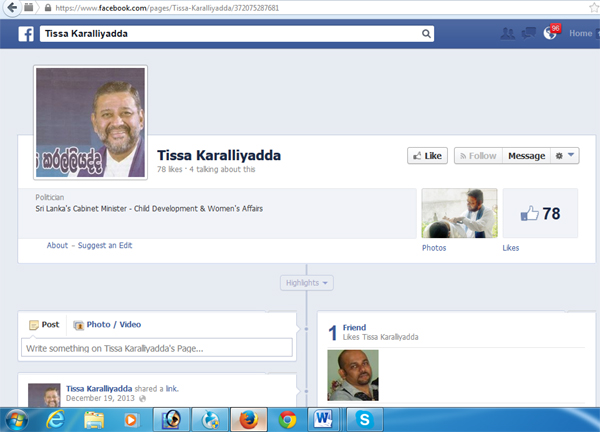
Task: Click the taskbar icon right of Media Player
Action: [171, 419]
